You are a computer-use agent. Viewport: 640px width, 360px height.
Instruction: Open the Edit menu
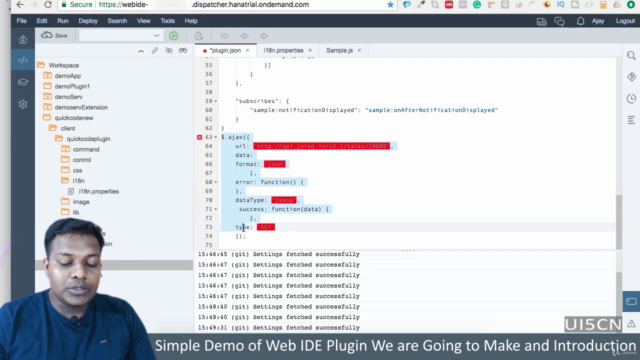tap(42, 21)
